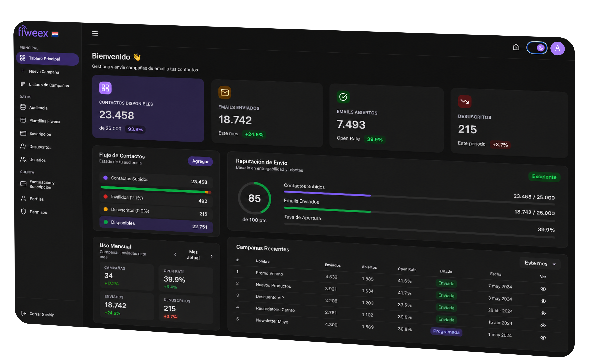The image size is (592, 364).
Task: Click the Campañas 34 stat tile
Action: coord(127,276)
